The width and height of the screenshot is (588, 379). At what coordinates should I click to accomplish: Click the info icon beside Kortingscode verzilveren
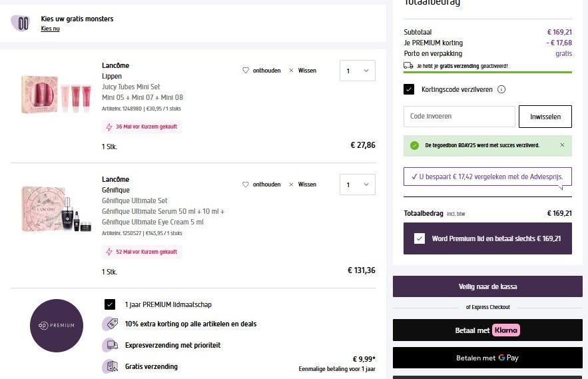pos(501,89)
